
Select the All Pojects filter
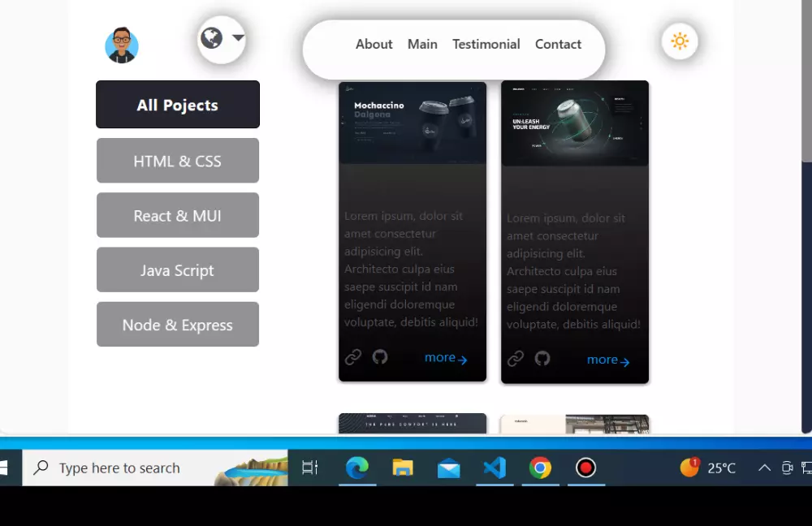[x=178, y=105]
